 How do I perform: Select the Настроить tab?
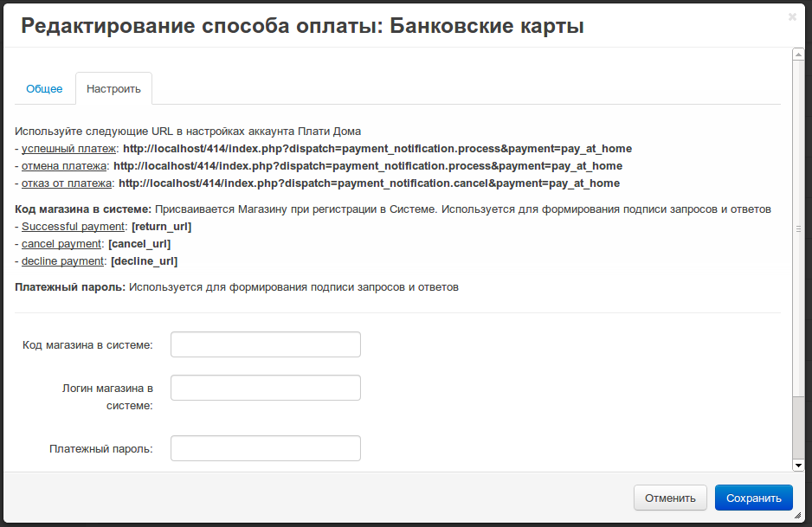point(113,89)
